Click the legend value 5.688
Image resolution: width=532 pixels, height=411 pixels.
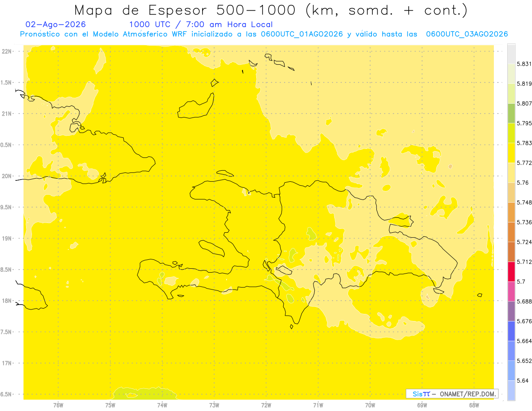[x=524, y=301]
